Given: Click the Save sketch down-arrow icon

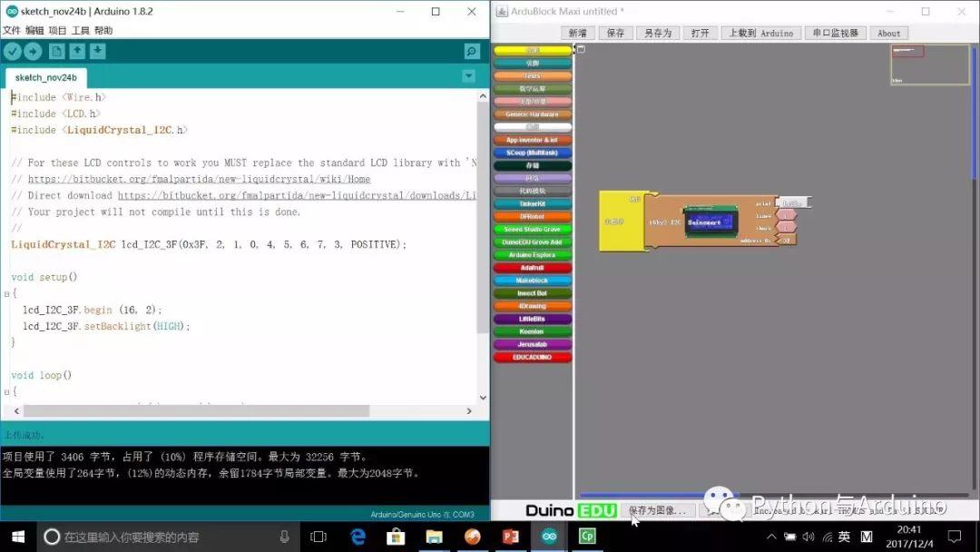Looking at the screenshot, I should [x=97, y=51].
